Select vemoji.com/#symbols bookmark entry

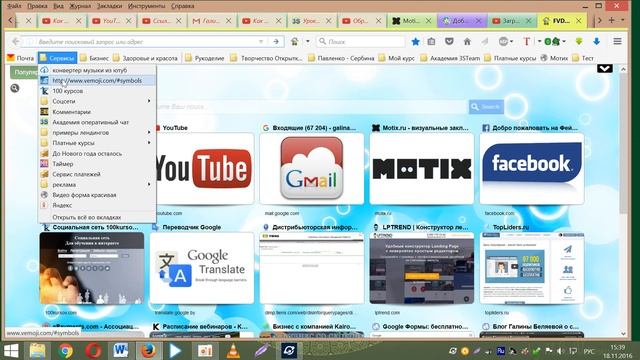(x=97, y=80)
